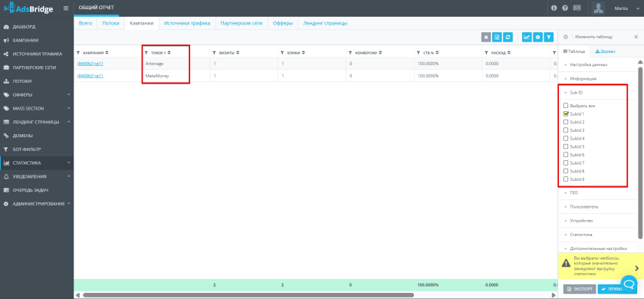The height and width of the screenshot is (299, 644).
Task: Click the ЭКСПОРТ button
Action: point(580,289)
